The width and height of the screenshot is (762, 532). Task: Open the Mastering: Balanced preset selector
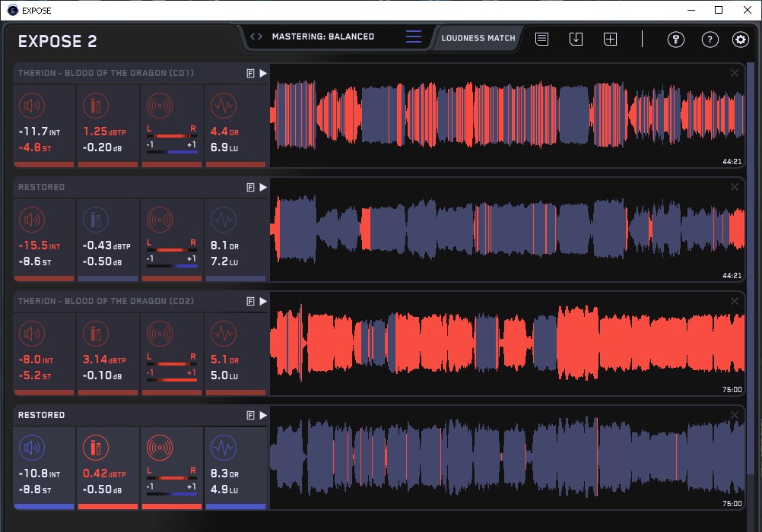[322, 36]
